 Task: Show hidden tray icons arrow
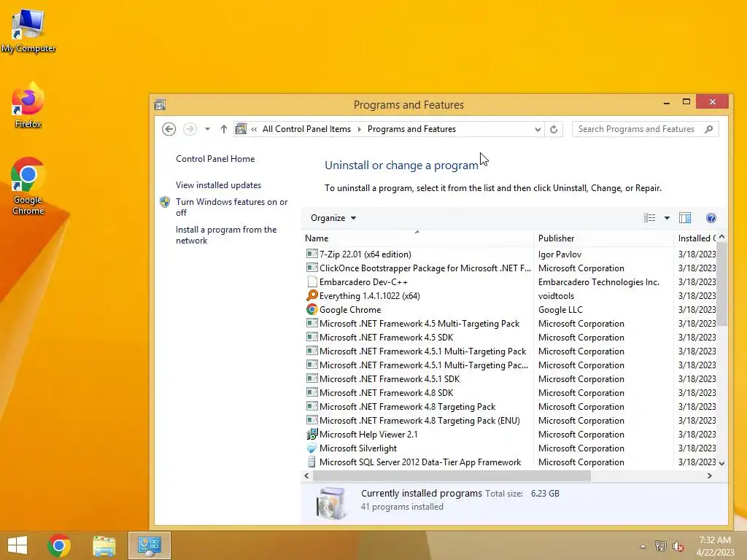tap(643, 546)
